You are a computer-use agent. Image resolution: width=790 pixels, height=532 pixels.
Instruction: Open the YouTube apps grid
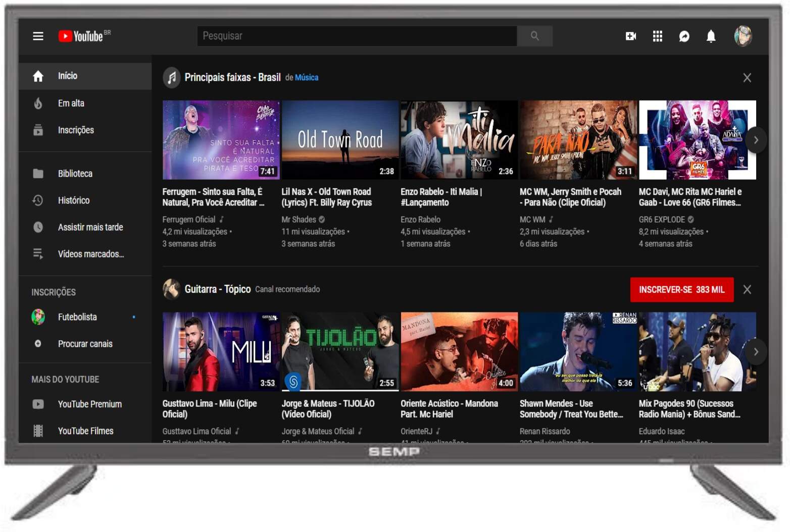(x=657, y=36)
